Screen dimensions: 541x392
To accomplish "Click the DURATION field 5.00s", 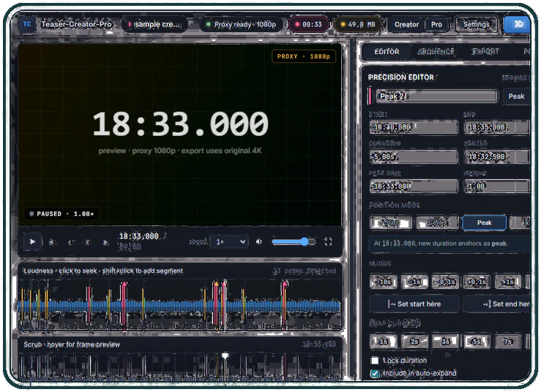I will 414,157.
